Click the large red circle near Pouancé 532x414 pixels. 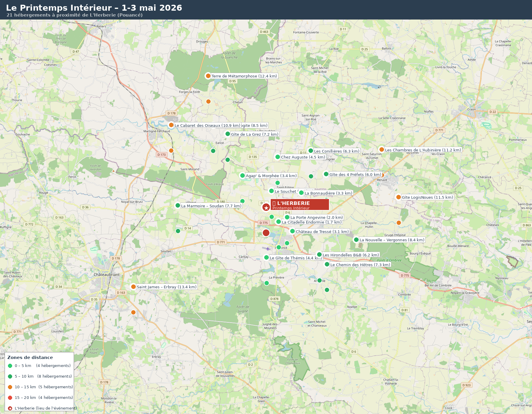(266, 233)
